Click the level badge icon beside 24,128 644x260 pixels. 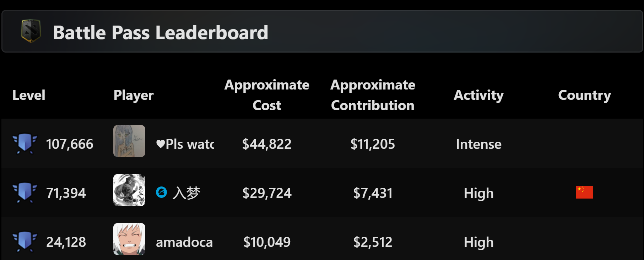(x=25, y=242)
